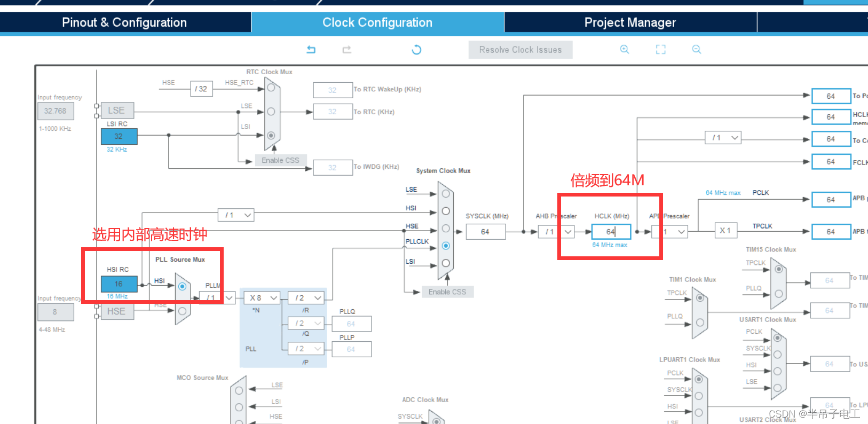Screen dimensions: 868x424
Task: Select TPCLK in TIM15 Clock Mux
Action: (779, 269)
